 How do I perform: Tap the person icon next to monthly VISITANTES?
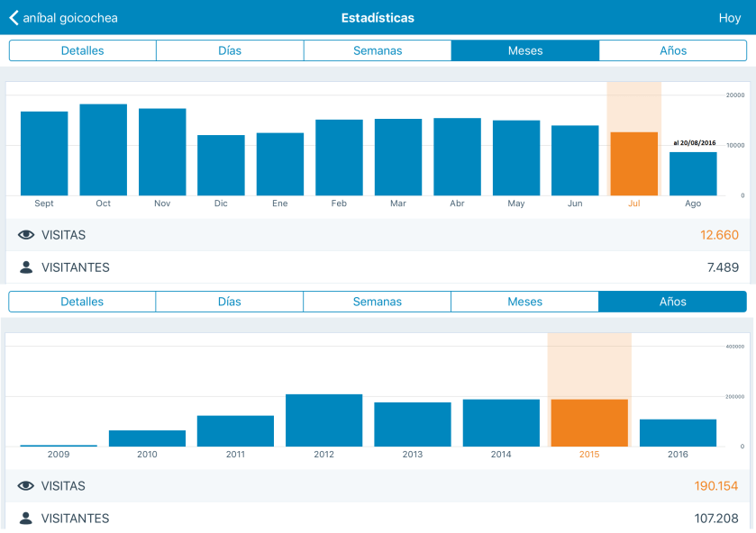pyautogui.click(x=26, y=267)
